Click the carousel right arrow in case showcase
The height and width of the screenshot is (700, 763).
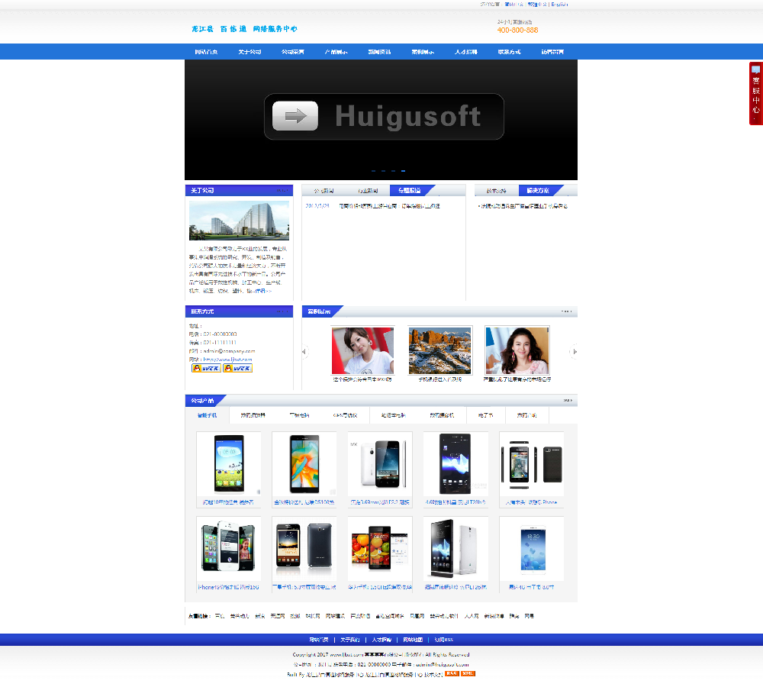575,351
